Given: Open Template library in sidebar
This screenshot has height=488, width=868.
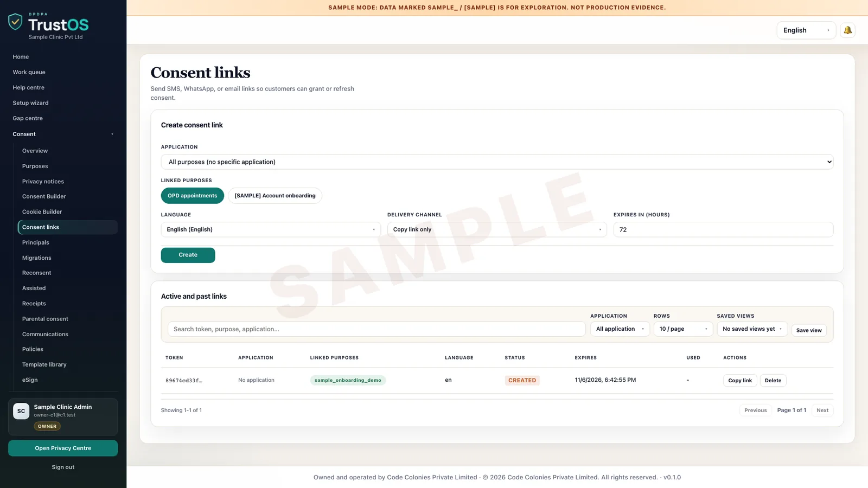Looking at the screenshot, I should [44, 364].
